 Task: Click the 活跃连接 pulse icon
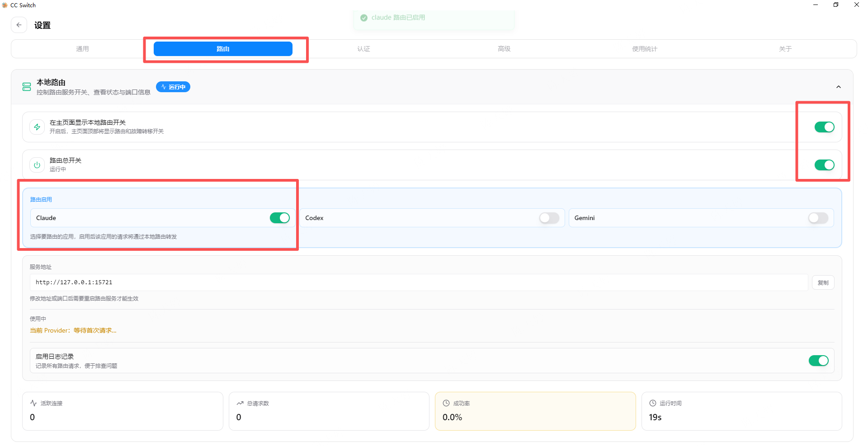[x=33, y=403]
